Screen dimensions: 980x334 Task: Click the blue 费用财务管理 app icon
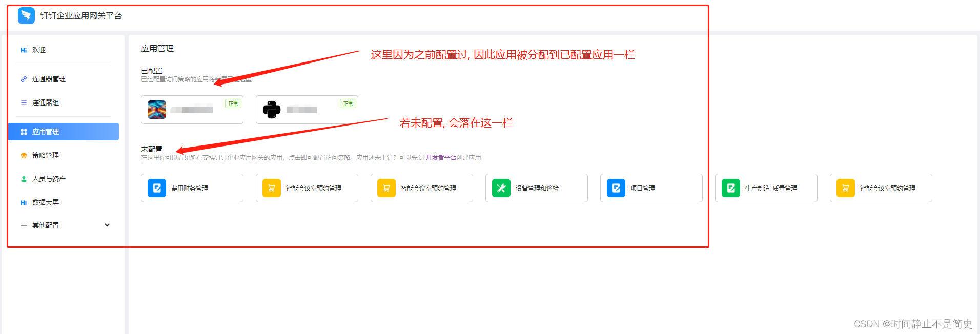(x=157, y=188)
